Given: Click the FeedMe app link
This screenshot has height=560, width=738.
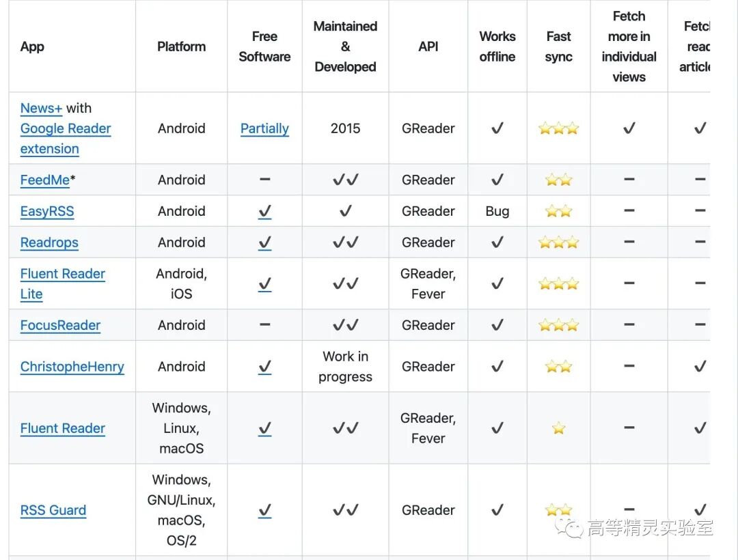Looking at the screenshot, I should pyautogui.click(x=45, y=180).
